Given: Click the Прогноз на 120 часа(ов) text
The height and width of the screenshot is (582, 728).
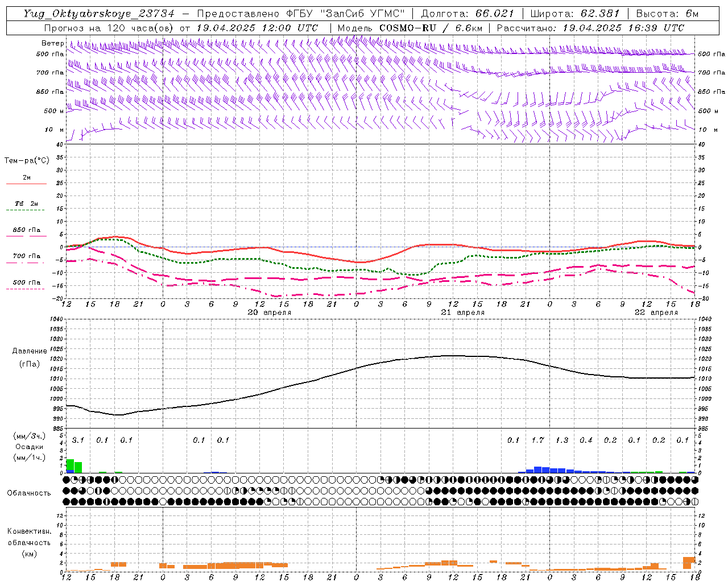Looking at the screenshot, I should (110, 28).
